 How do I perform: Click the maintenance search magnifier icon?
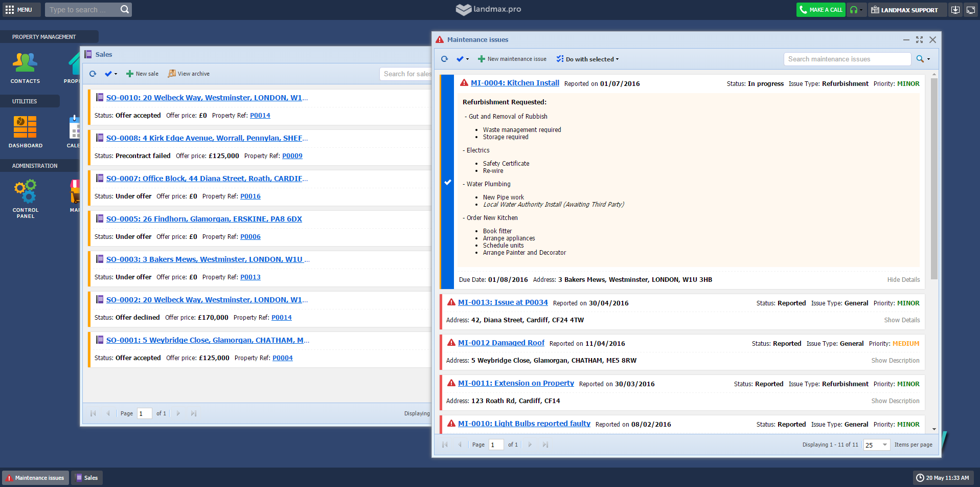point(920,59)
